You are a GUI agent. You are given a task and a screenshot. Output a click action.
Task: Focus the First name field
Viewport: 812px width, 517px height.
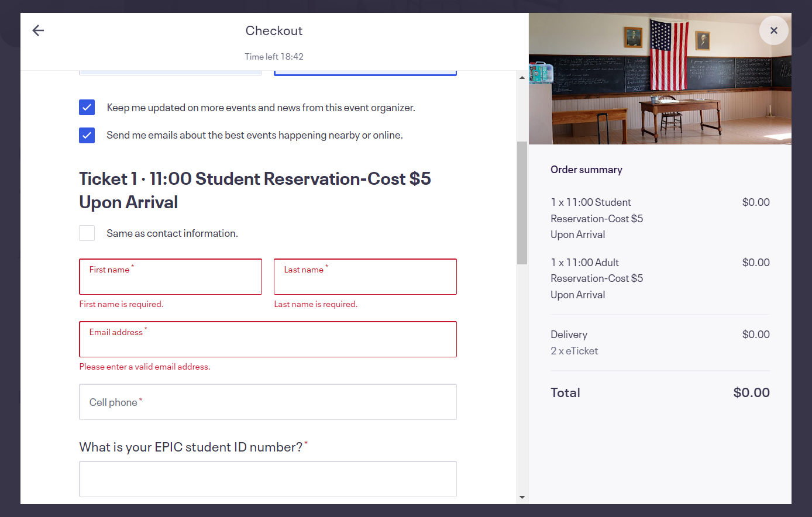[170, 277]
